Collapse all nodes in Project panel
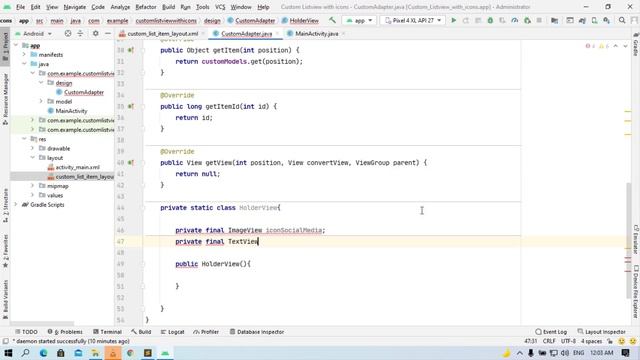640x360 pixels. click(x=80, y=33)
